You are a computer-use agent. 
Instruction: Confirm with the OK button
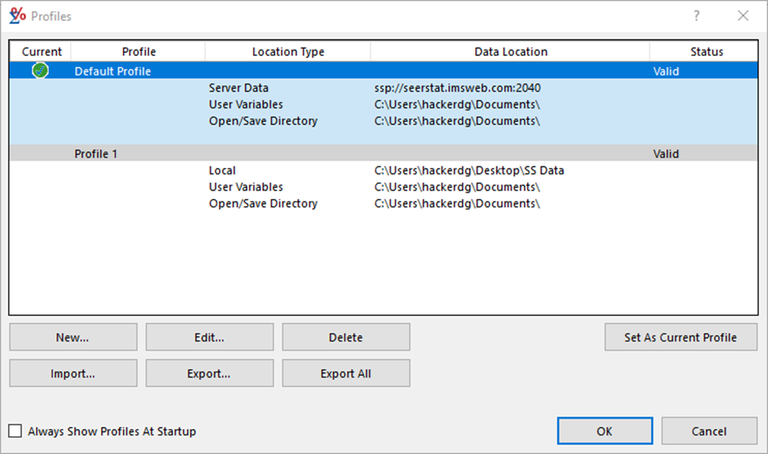(x=603, y=431)
